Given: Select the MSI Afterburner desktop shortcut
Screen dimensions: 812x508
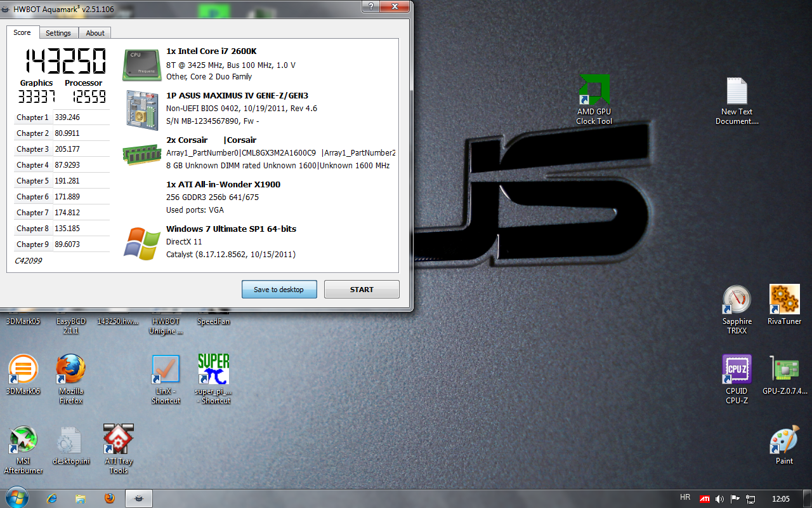Looking at the screenshot, I should (23, 450).
